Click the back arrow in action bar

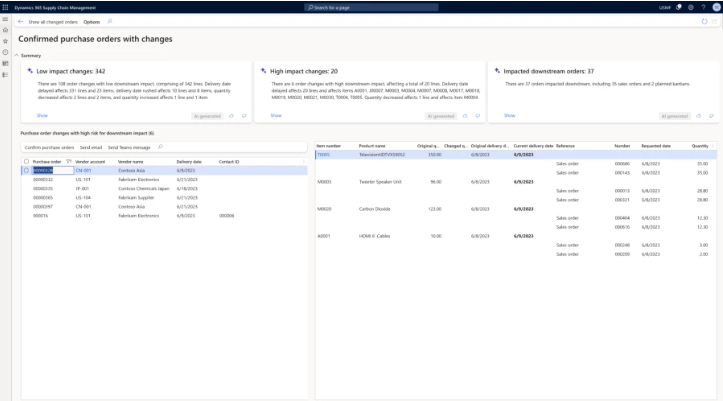pos(20,21)
